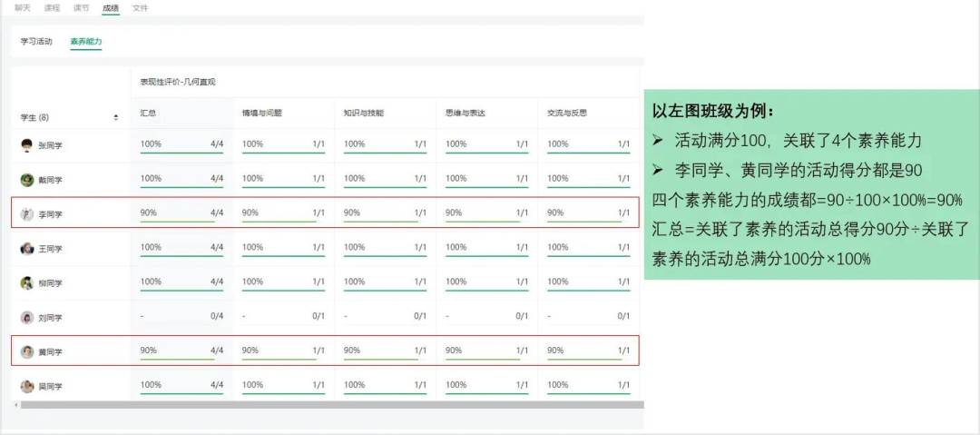Viewport: 980px width, 435px height.
Task: Click the 知识与技能 column header
Action: [x=364, y=114]
